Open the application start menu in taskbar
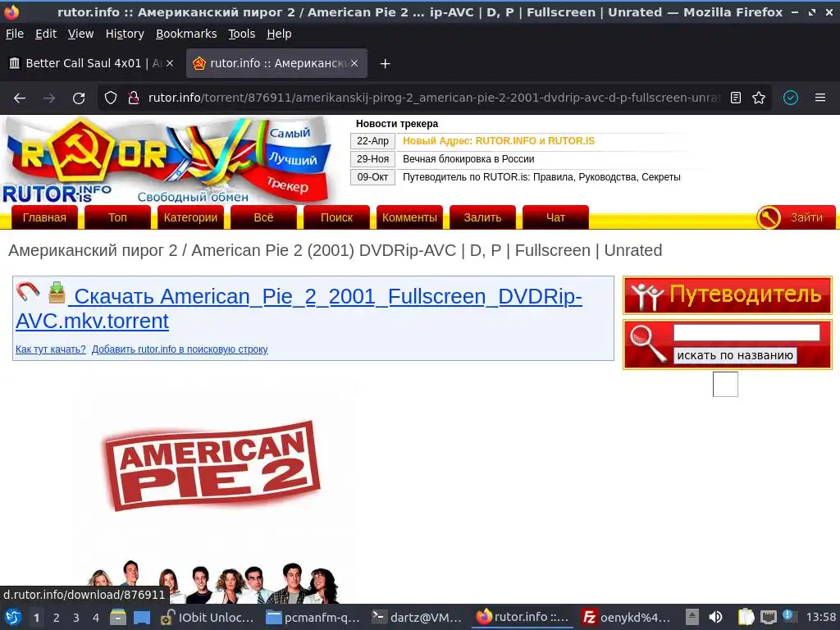 click(13, 617)
